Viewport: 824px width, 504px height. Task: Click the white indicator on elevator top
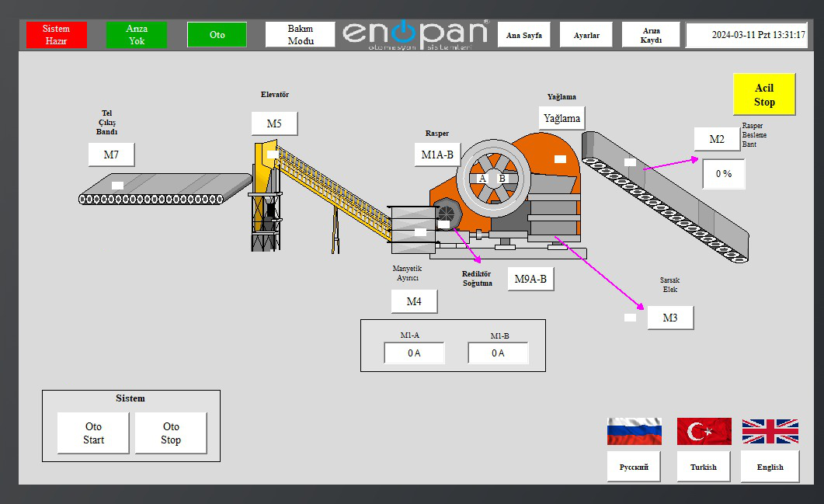(x=273, y=155)
